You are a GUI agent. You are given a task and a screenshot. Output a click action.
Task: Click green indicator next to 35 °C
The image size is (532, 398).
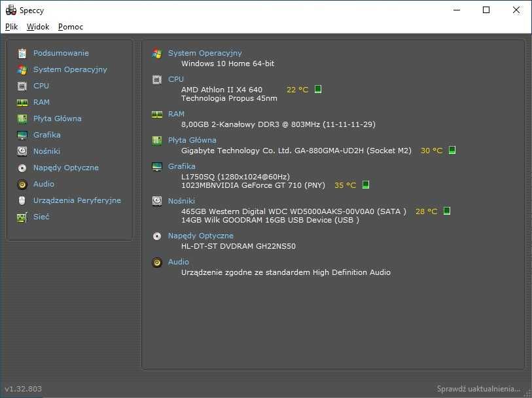pyautogui.click(x=366, y=185)
